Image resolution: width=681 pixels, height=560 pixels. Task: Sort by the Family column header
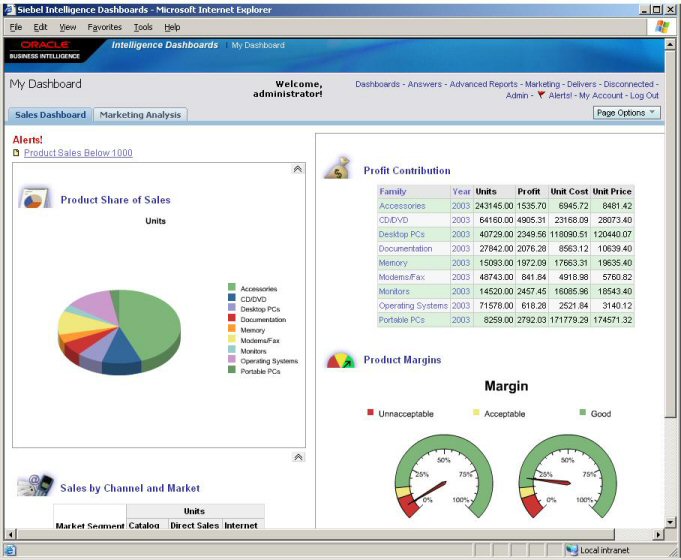pyautogui.click(x=393, y=191)
